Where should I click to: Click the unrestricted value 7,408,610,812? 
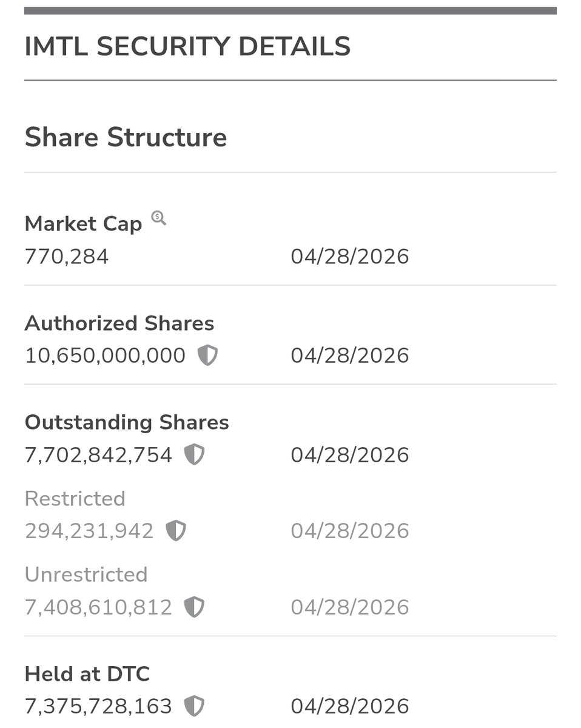(98, 607)
